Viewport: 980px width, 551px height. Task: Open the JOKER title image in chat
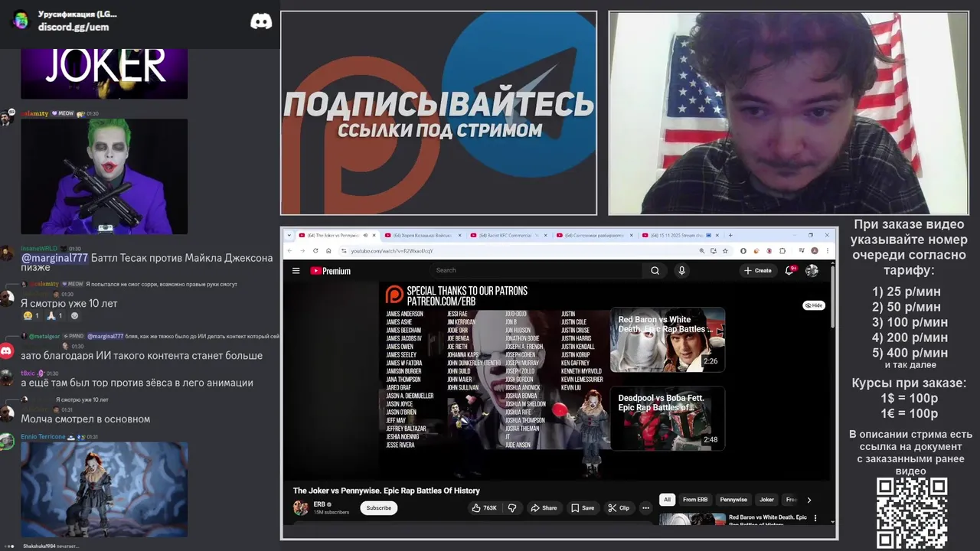[x=104, y=73]
